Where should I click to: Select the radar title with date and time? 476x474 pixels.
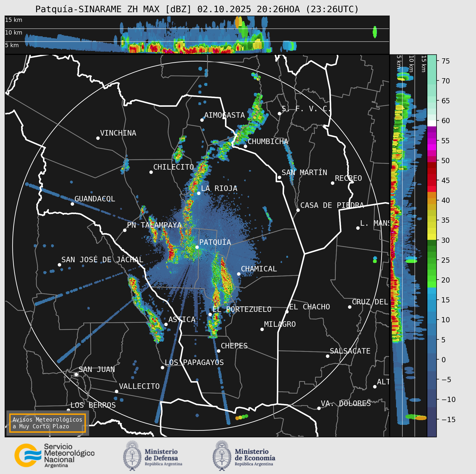(x=197, y=9)
